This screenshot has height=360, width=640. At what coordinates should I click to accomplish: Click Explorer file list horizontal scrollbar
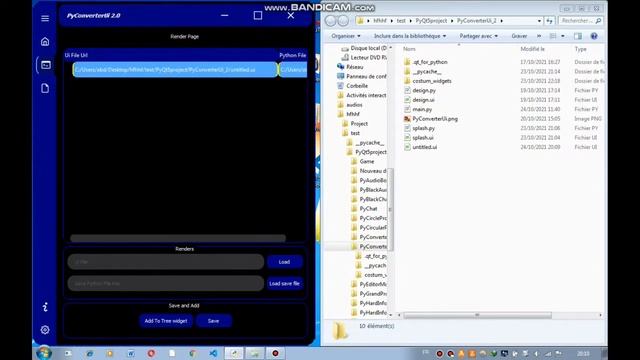(x=477, y=315)
